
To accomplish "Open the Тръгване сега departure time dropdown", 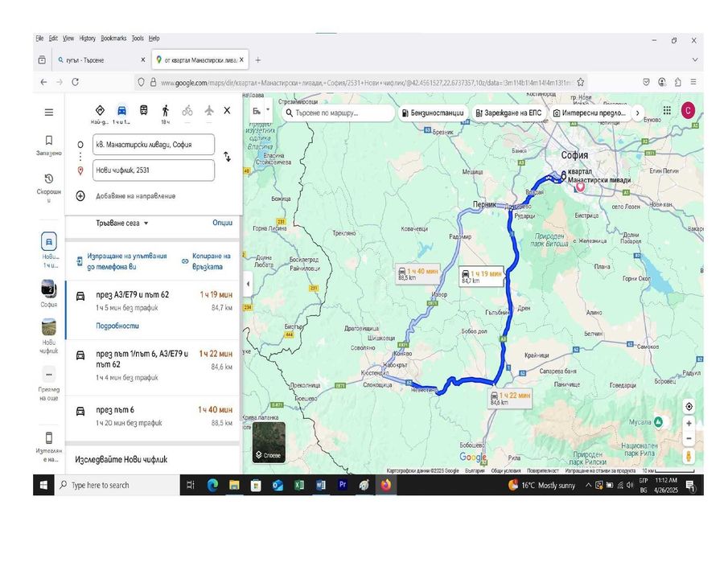I will pos(122,224).
